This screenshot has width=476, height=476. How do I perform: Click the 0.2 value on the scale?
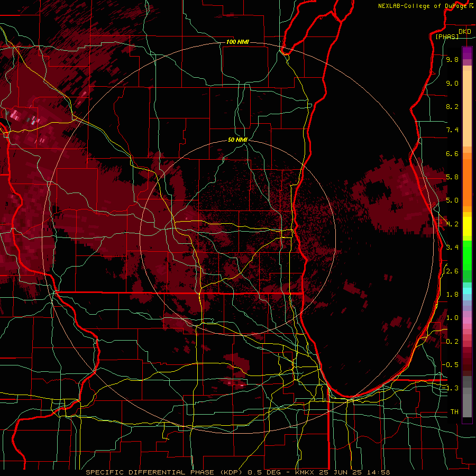(x=452, y=342)
